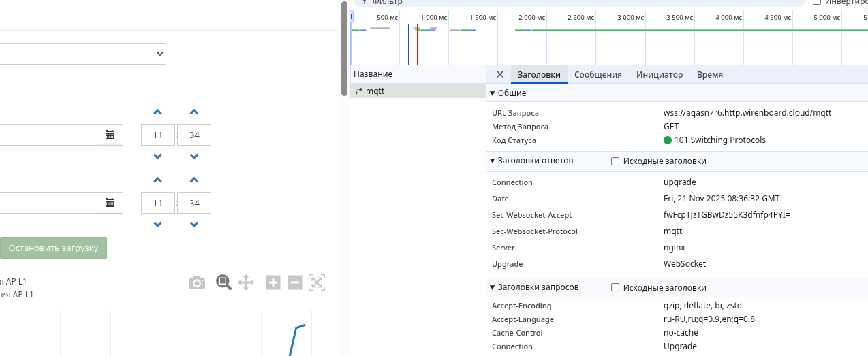The image size is (868, 356).
Task: Enable raw headers for response headers
Action: tap(615, 161)
